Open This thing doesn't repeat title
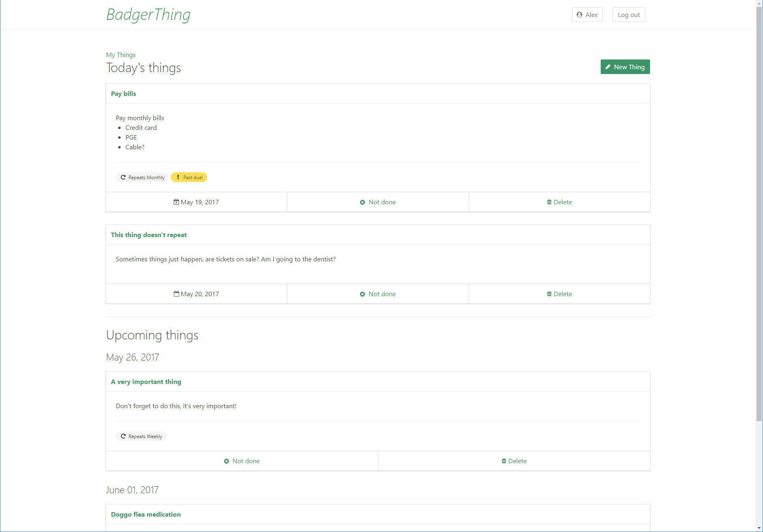Viewport: 763px width, 532px height. 149,235
